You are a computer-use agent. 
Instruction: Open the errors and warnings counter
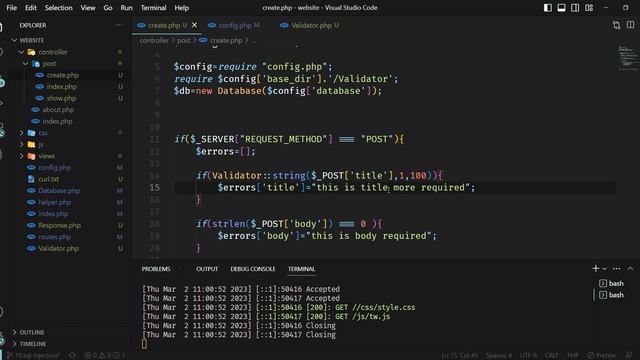click(104, 356)
